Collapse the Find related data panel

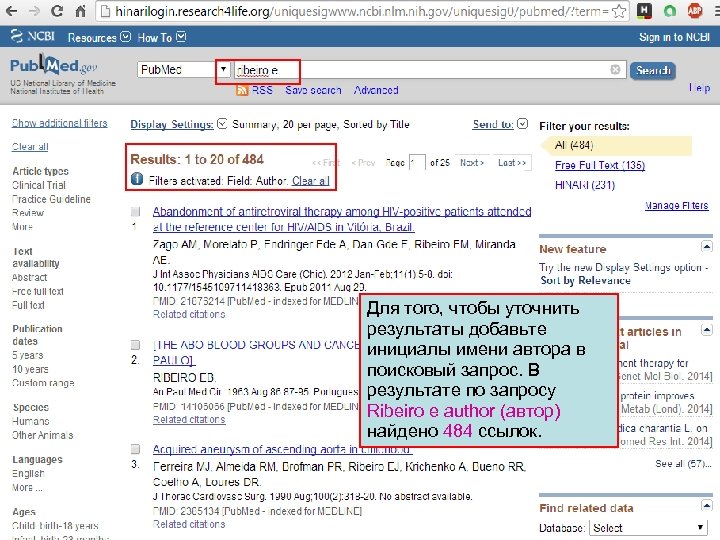pyautogui.click(x=707, y=506)
